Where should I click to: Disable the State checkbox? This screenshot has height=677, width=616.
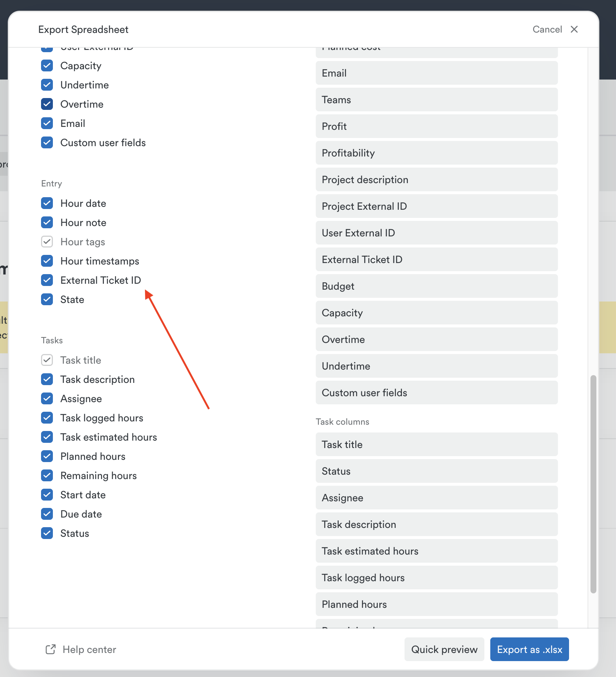[x=47, y=299]
